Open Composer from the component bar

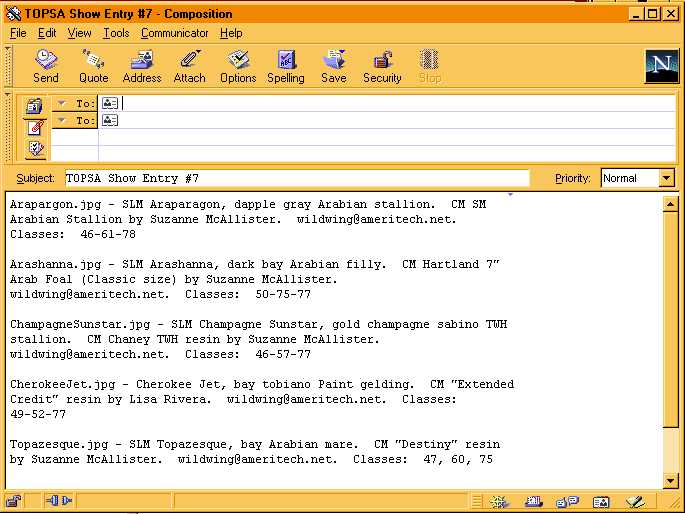click(635, 502)
